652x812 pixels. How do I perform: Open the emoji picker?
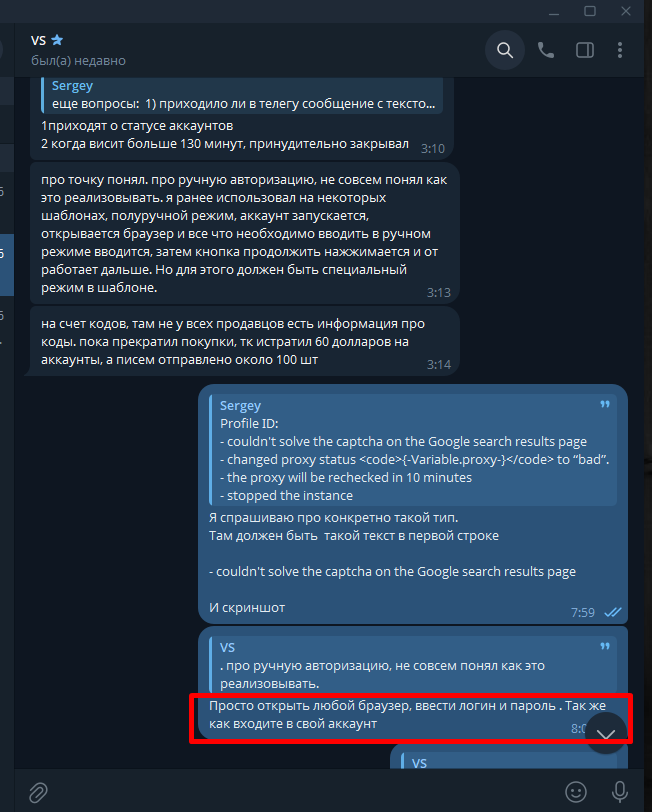click(x=576, y=792)
